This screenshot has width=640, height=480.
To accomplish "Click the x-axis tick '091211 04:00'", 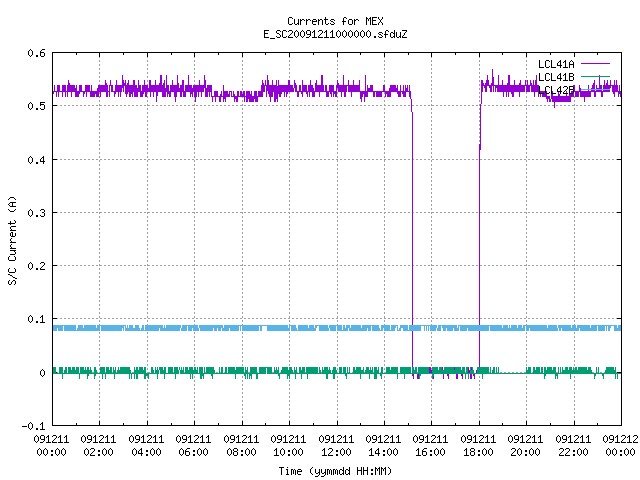I will (x=146, y=446).
